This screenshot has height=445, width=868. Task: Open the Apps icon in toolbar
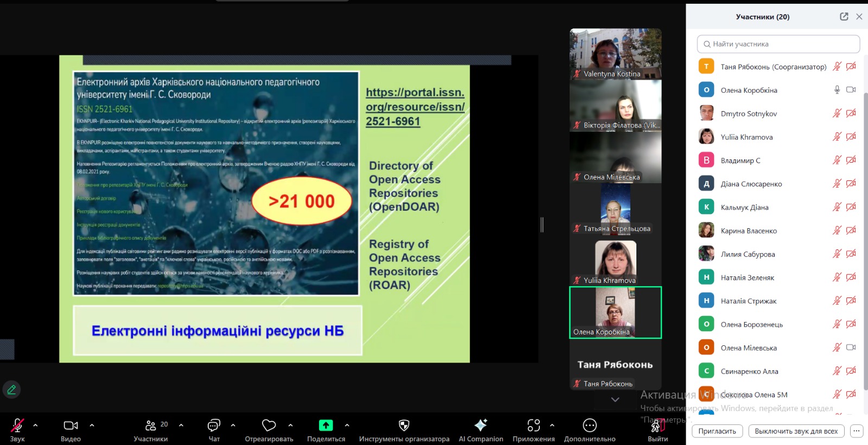click(x=533, y=425)
